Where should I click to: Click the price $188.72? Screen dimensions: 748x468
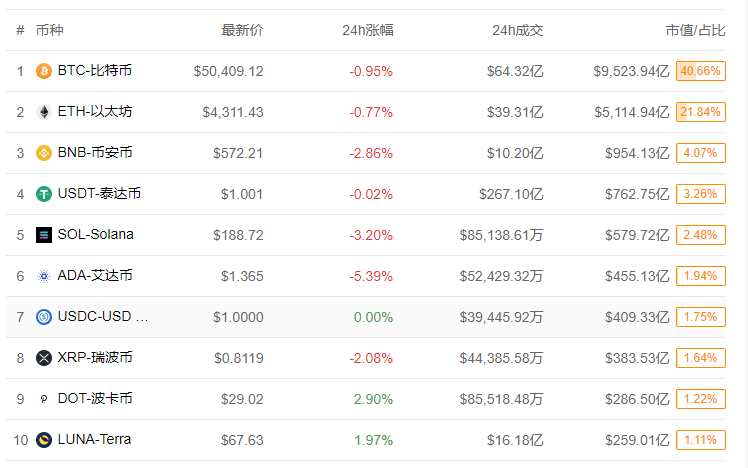click(238, 236)
